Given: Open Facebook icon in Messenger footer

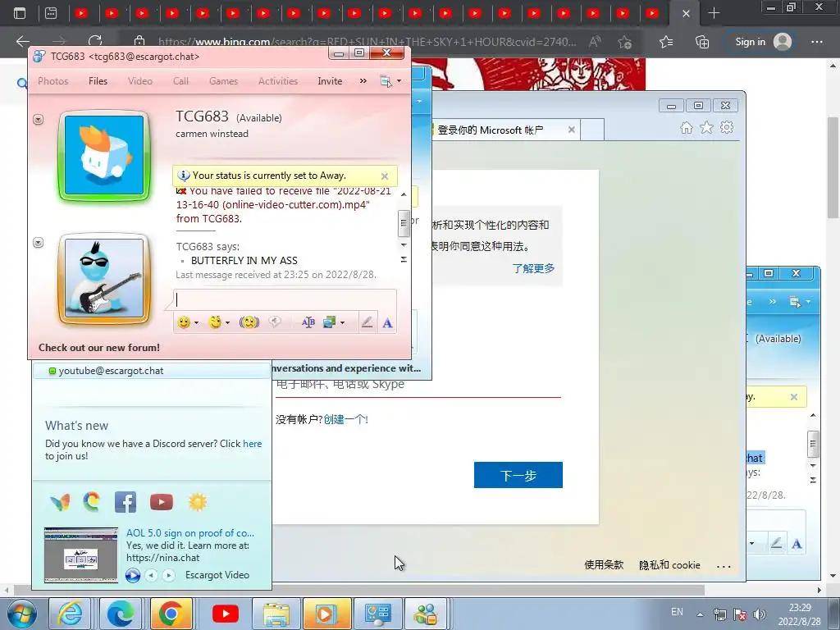Looking at the screenshot, I should point(126,502).
